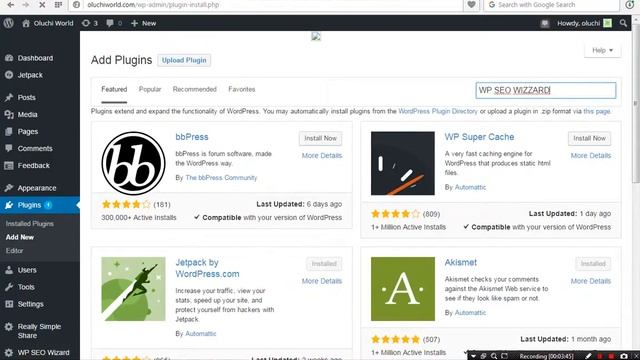This screenshot has height=360, width=640.
Task: Click the admin bar search magnifier
Action: pyautogui.click(x=623, y=23)
